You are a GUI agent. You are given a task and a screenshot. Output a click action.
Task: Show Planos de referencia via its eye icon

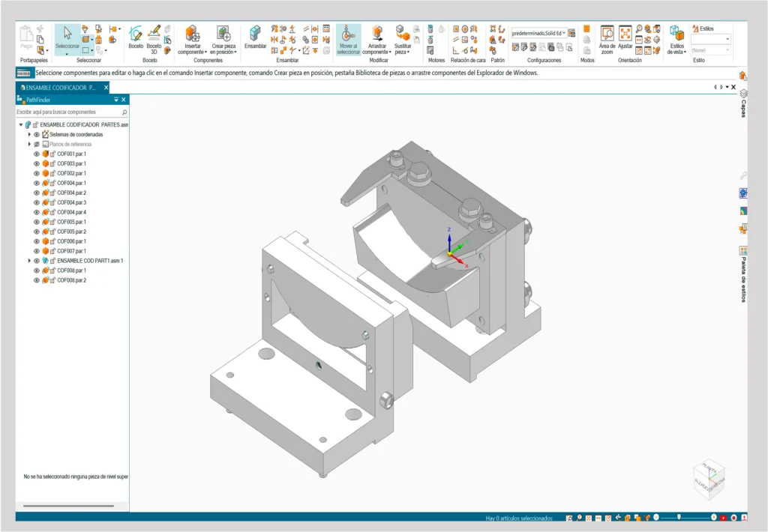[36, 144]
